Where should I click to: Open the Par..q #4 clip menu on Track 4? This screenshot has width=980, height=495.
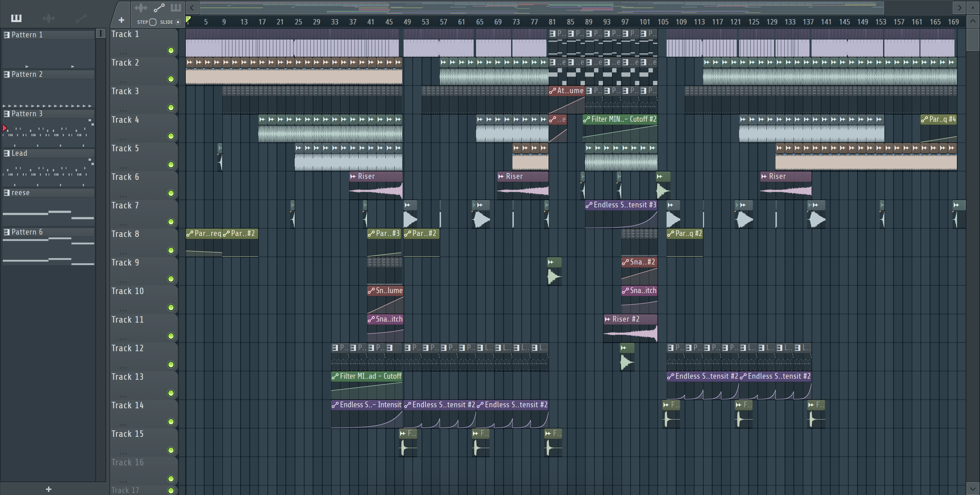(x=925, y=119)
